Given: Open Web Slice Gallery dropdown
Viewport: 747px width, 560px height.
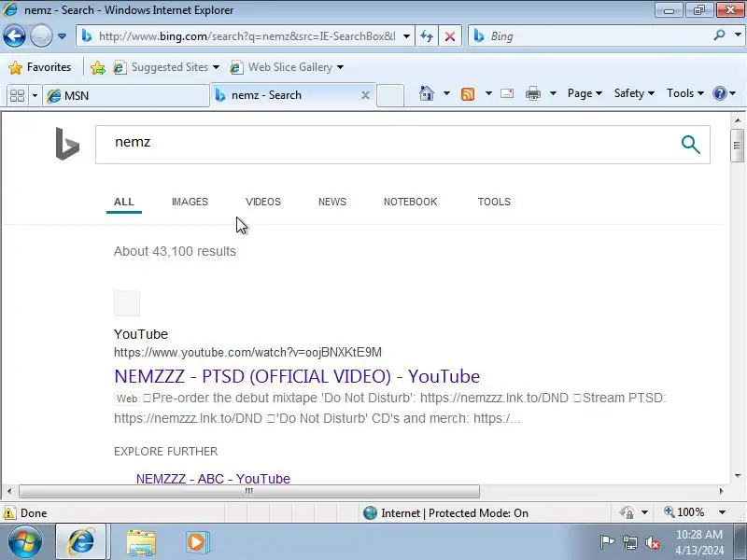Looking at the screenshot, I should pos(287,67).
